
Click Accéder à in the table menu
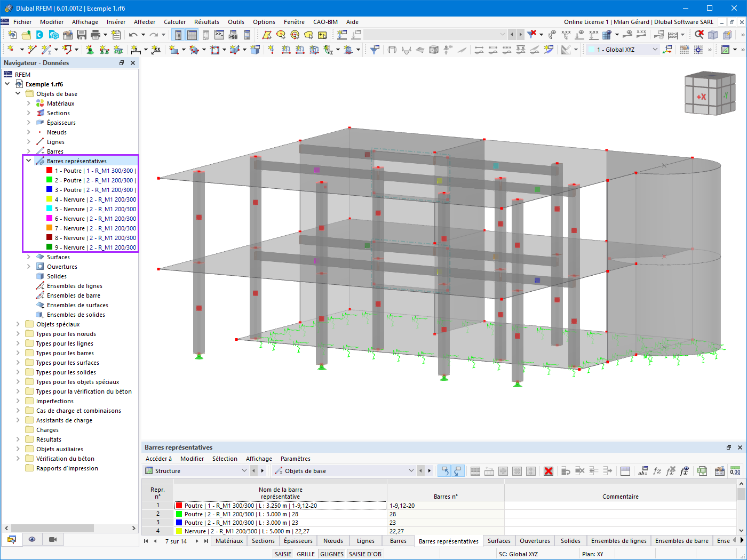[158, 459]
